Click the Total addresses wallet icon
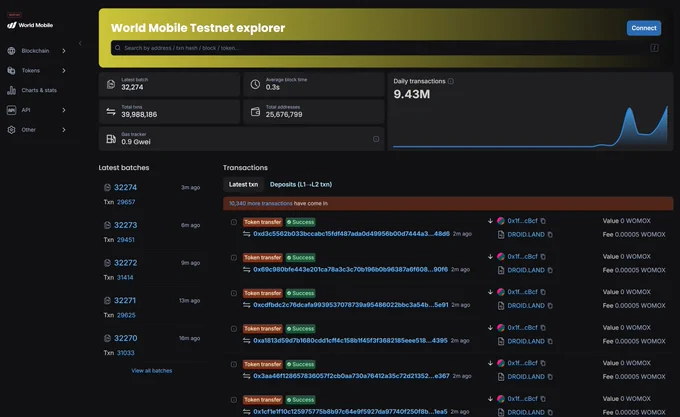The height and width of the screenshot is (417, 680). [x=255, y=111]
